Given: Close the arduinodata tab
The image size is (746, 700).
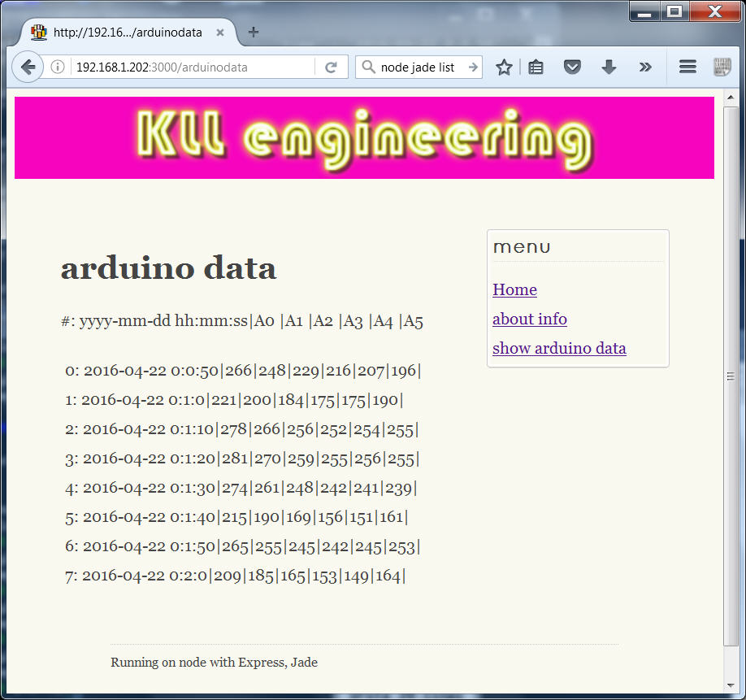Looking at the screenshot, I should [x=220, y=33].
